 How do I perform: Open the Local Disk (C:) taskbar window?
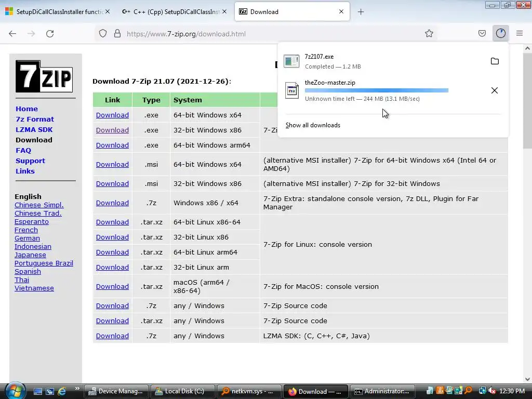182,391
